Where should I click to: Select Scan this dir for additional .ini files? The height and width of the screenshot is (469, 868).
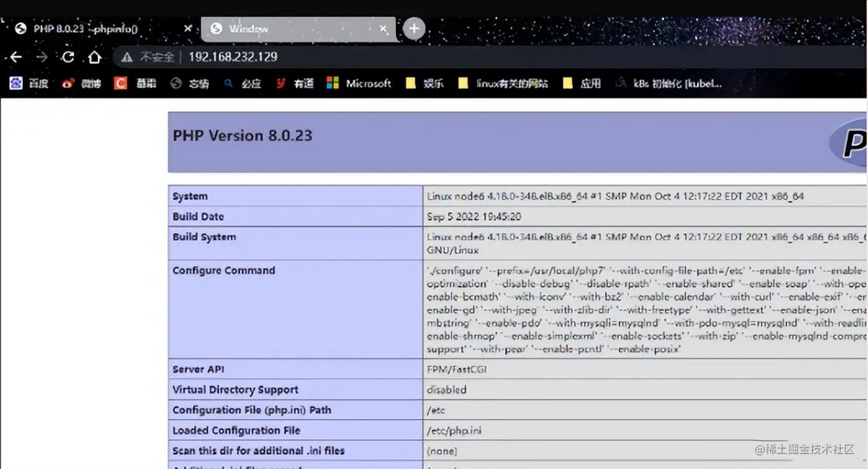pyautogui.click(x=258, y=450)
